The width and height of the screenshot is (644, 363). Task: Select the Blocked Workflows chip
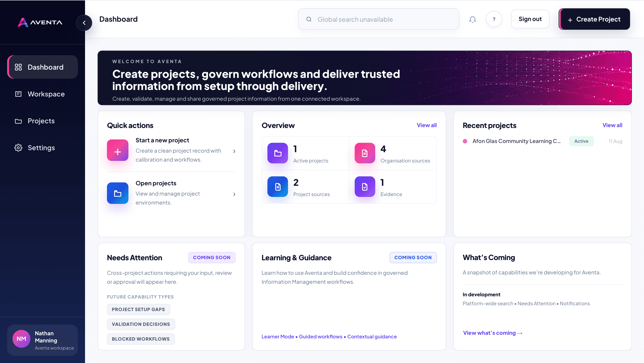(x=141, y=339)
